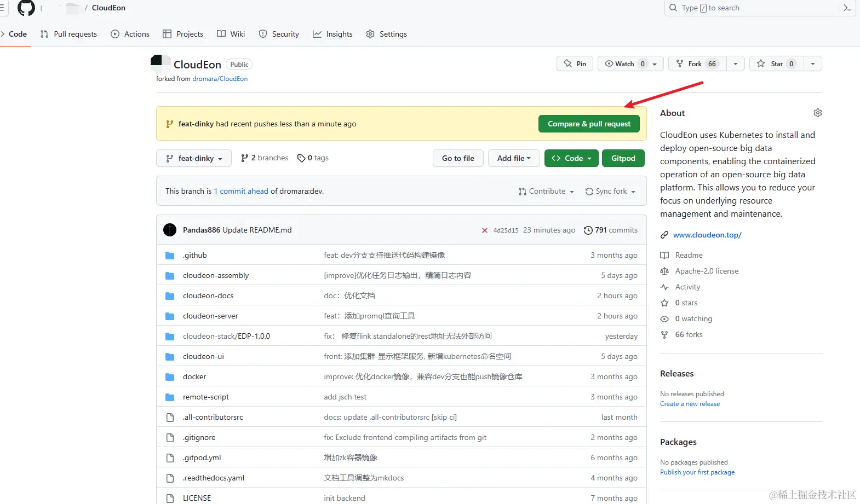This screenshot has height=504, width=860.
Task: Click the Readme book icon
Action: [x=664, y=255]
